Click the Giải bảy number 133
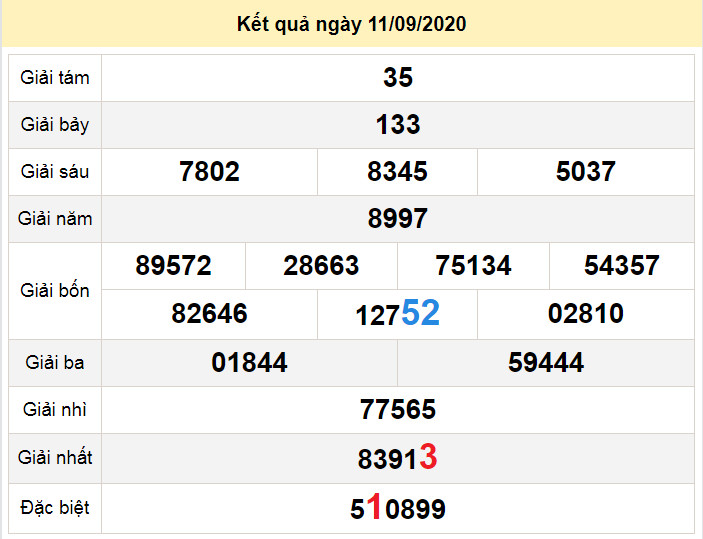 point(398,124)
